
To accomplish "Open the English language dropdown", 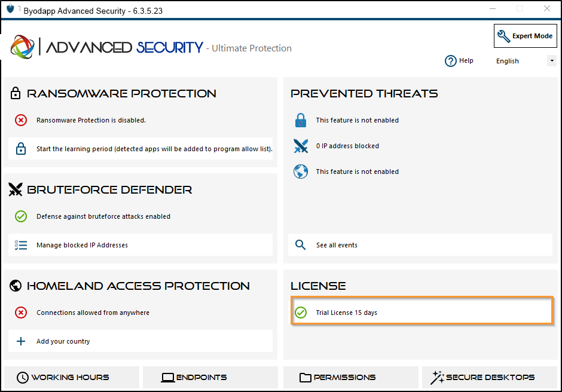I will [525, 61].
